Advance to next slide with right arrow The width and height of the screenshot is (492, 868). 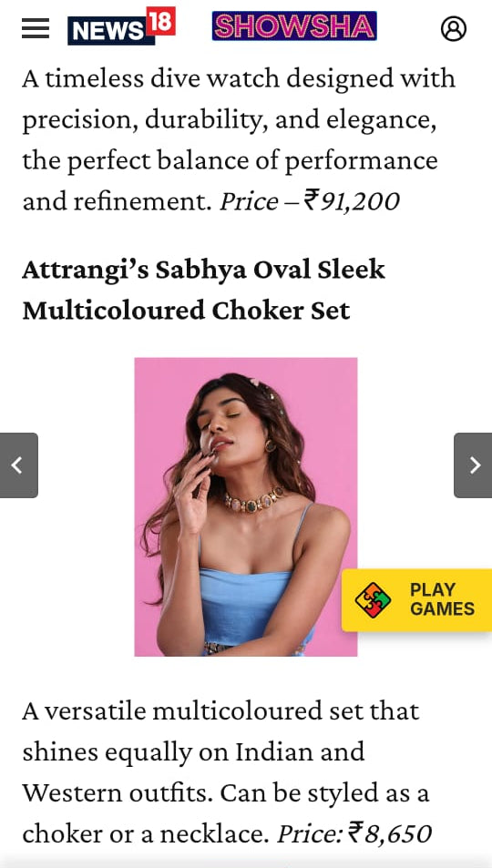click(x=473, y=465)
